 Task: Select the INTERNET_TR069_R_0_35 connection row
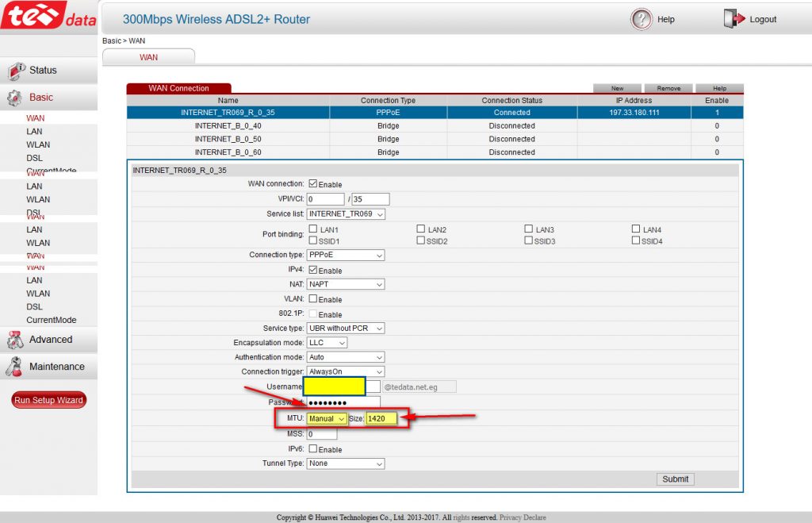(435, 113)
